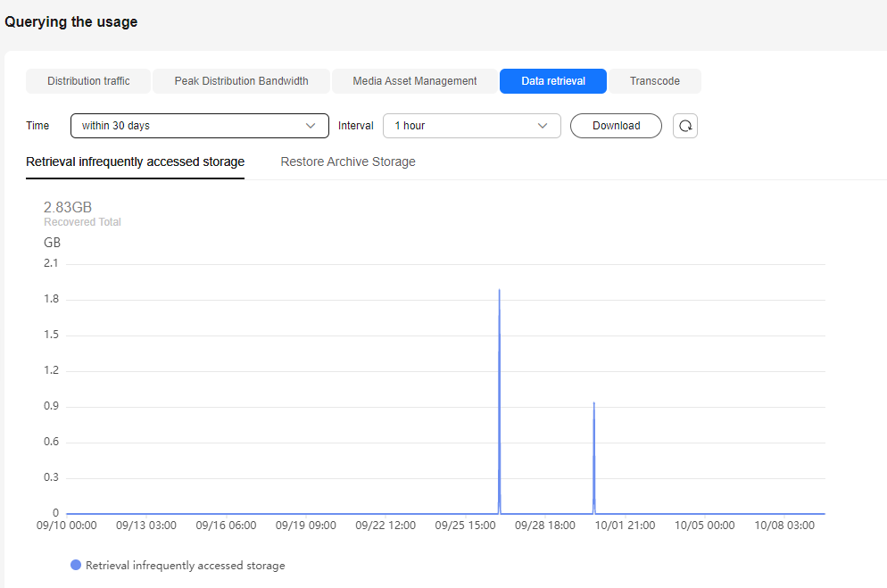Screen dimensions: 887x588
Task: Select Retrieval infrequently accessed storage sub-tab
Action: tap(136, 161)
